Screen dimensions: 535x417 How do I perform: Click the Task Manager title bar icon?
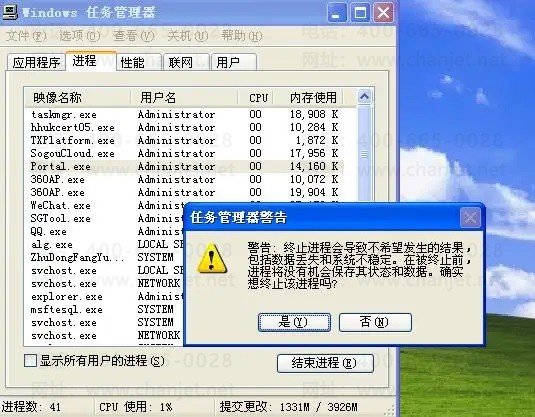pos(10,12)
